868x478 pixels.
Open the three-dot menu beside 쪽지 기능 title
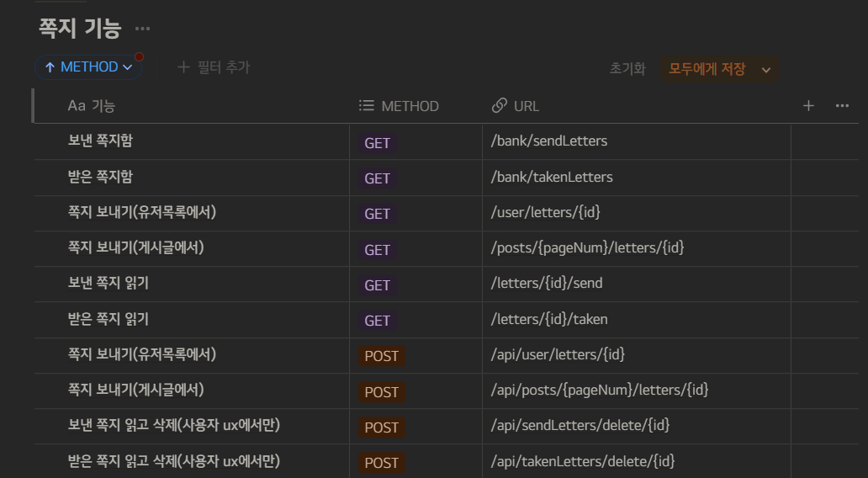(x=142, y=29)
